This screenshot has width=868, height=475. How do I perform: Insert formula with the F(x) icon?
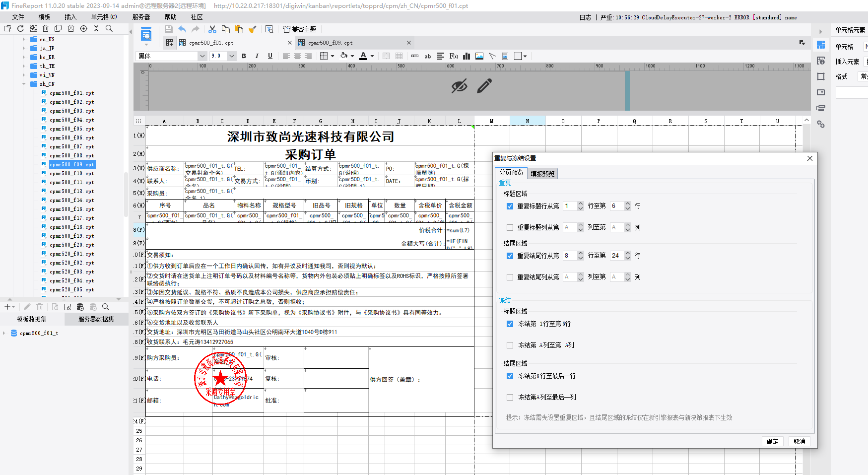pyautogui.click(x=454, y=56)
